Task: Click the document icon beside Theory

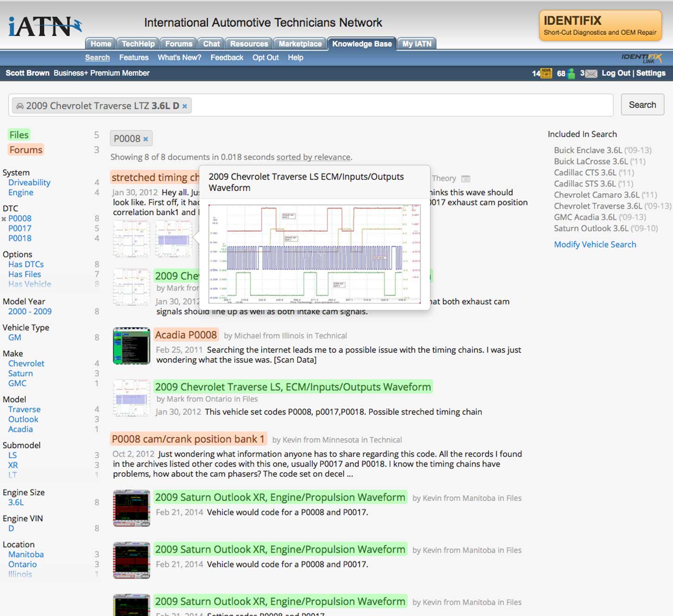Action: point(466,179)
